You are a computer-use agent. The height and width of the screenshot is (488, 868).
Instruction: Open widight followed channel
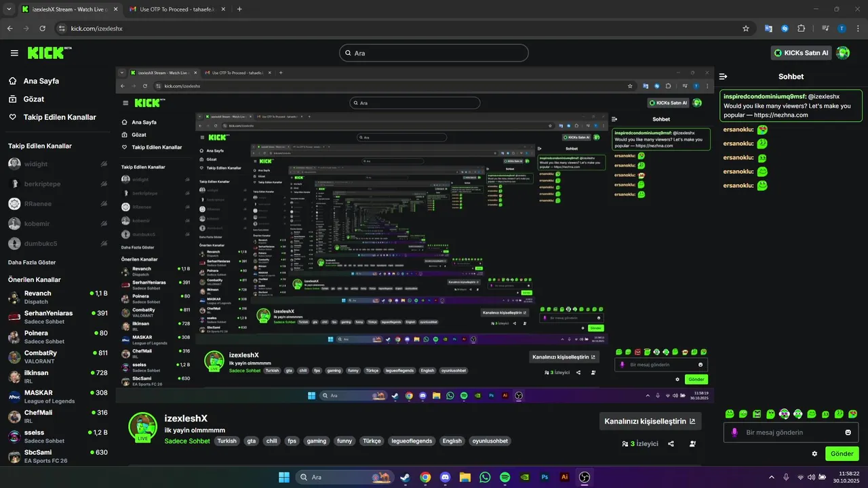[x=58, y=164]
